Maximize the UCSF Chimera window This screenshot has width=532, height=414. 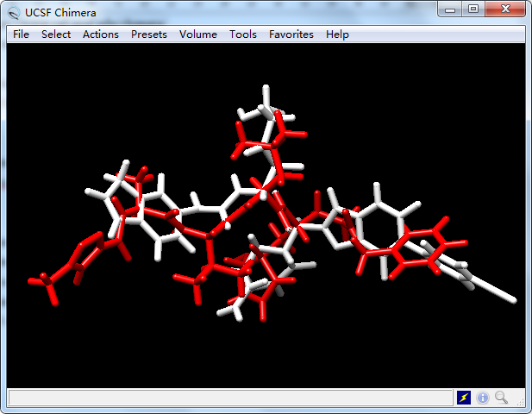point(473,9)
